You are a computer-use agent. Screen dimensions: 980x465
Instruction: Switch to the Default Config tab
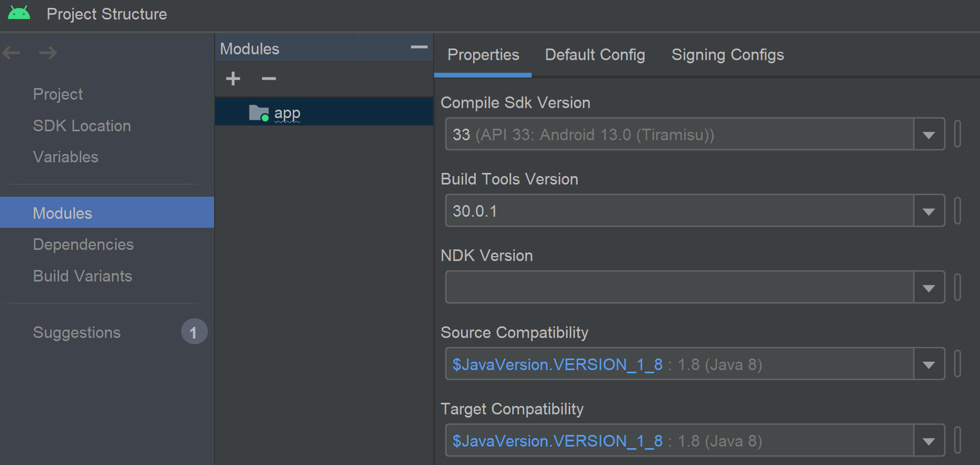[x=594, y=55]
